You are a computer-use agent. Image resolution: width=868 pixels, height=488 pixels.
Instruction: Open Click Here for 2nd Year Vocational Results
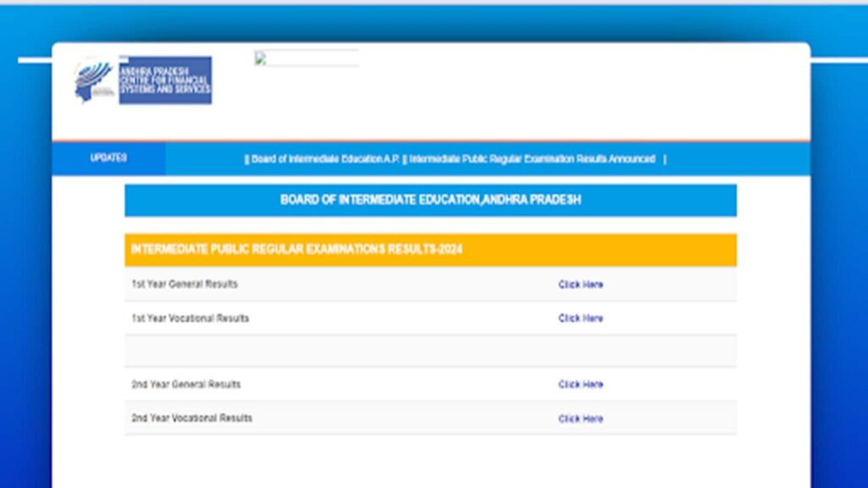click(x=581, y=419)
